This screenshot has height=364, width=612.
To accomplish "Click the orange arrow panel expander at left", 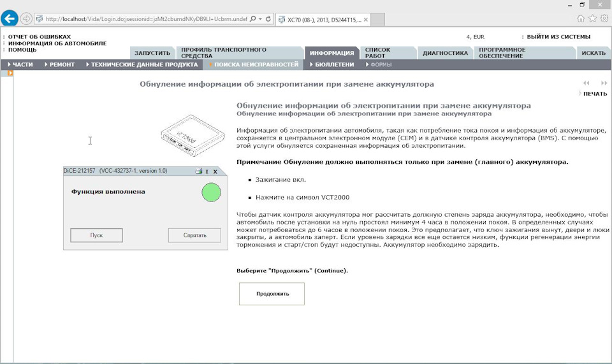I will pos(10,73).
